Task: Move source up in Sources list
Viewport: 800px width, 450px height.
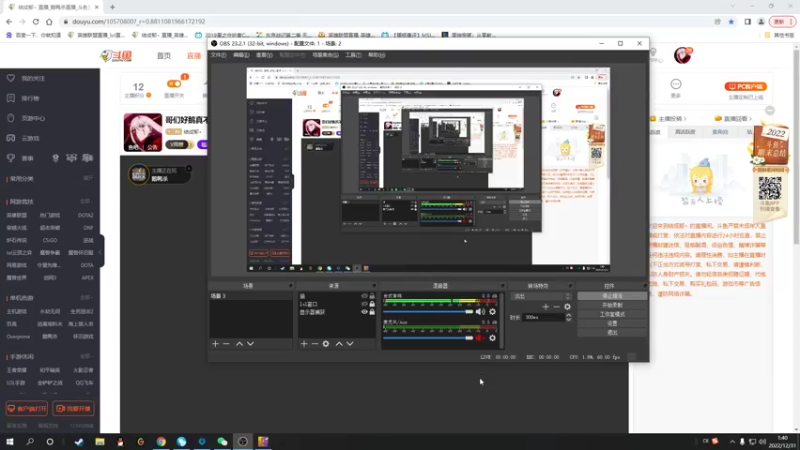Action: 339,344
